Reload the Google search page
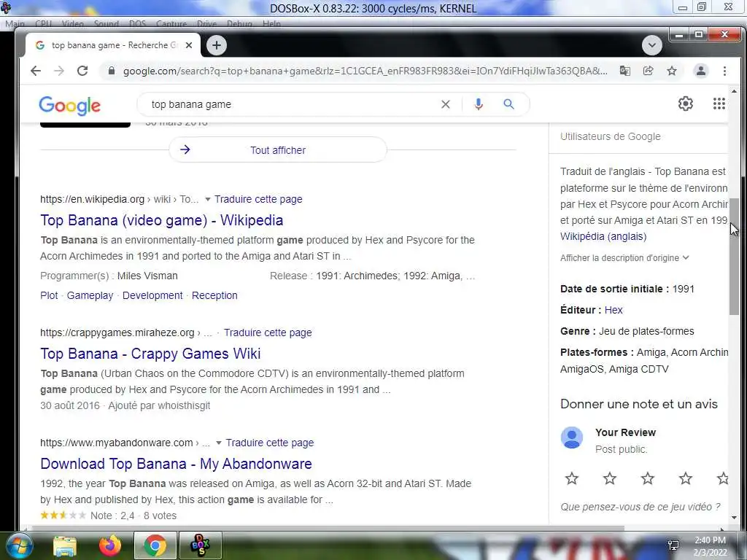This screenshot has height=560, width=747. point(82,71)
